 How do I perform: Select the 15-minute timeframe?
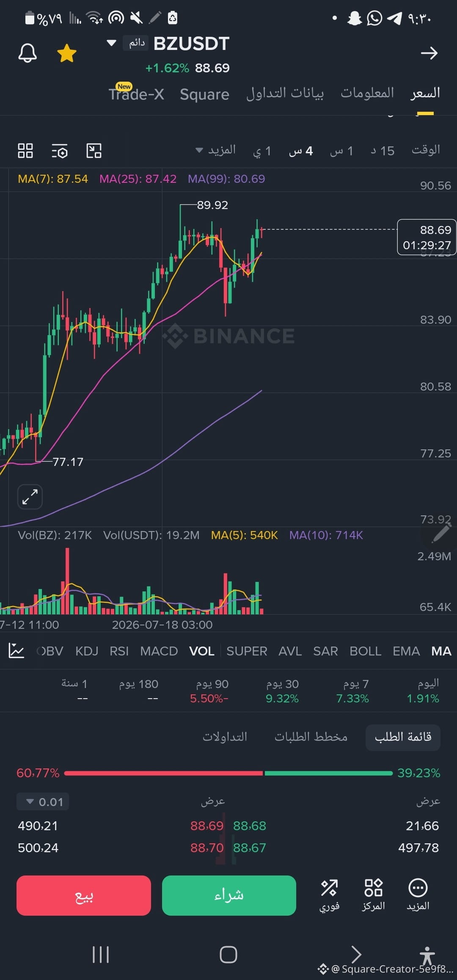coord(383,151)
